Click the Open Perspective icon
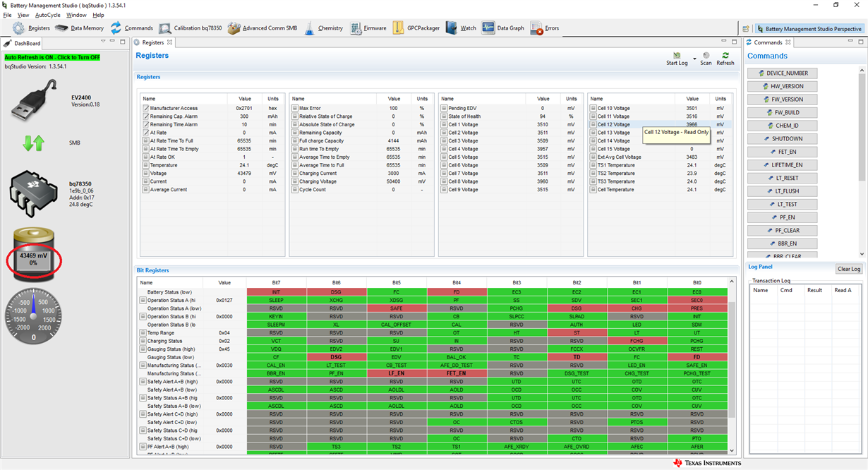Image resolution: width=868 pixels, height=470 pixels. 746,29
